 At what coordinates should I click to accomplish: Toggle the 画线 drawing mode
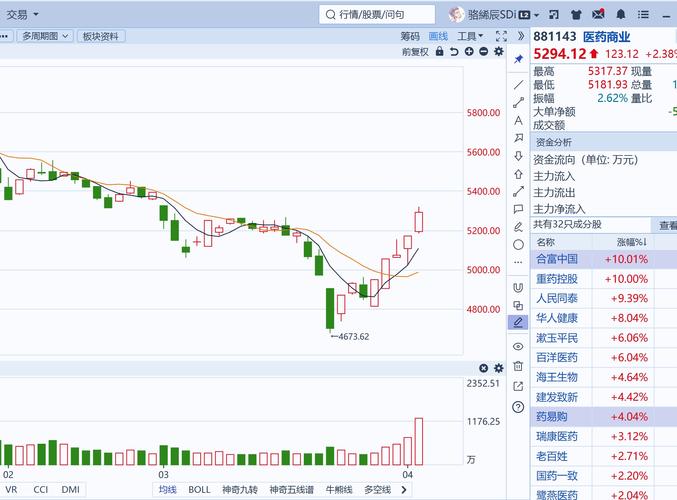(438, 36)
